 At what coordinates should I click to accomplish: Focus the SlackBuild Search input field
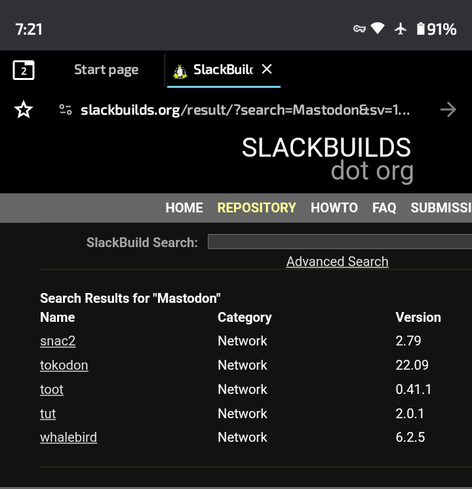coord(340,242)
